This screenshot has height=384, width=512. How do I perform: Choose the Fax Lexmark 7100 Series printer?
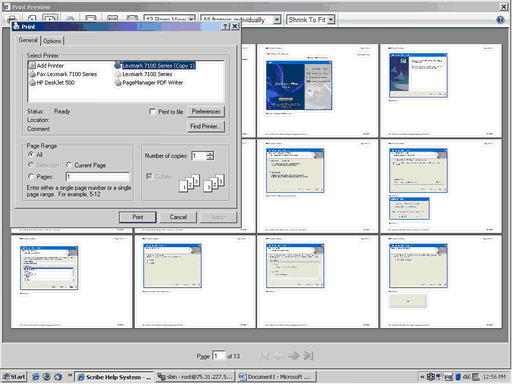click(63, 74)
